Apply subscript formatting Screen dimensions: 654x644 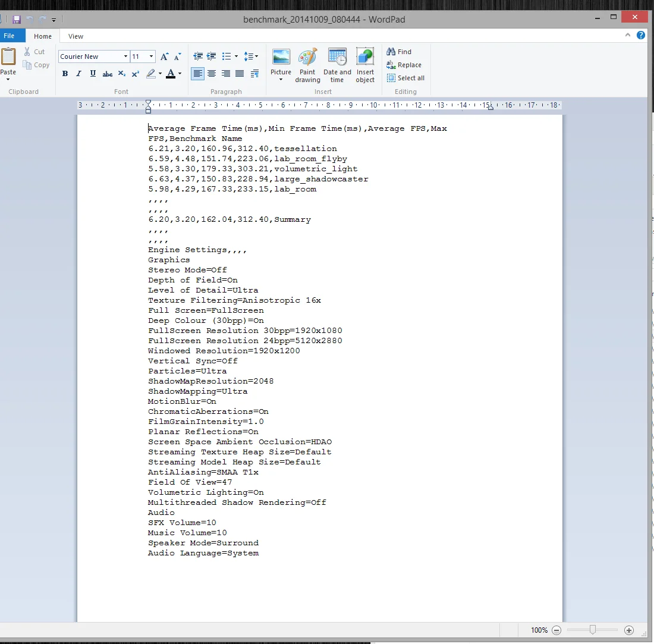click(122, 74)
